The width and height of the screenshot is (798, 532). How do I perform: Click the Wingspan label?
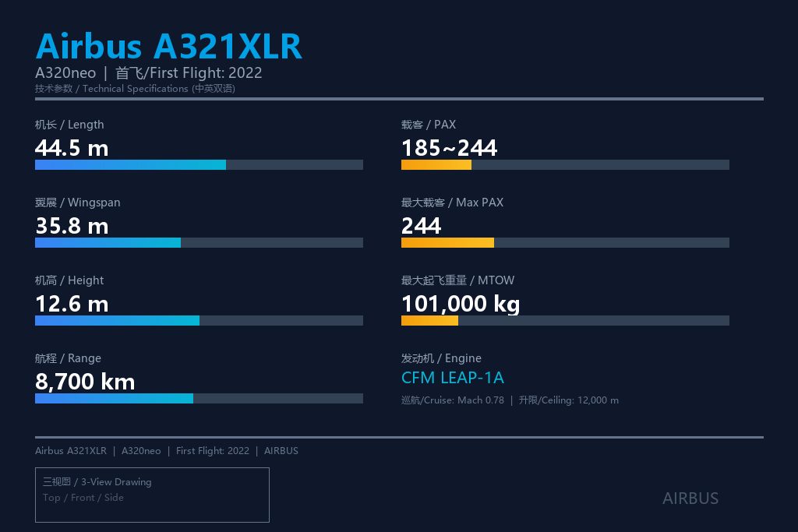(x=78, y=203)
